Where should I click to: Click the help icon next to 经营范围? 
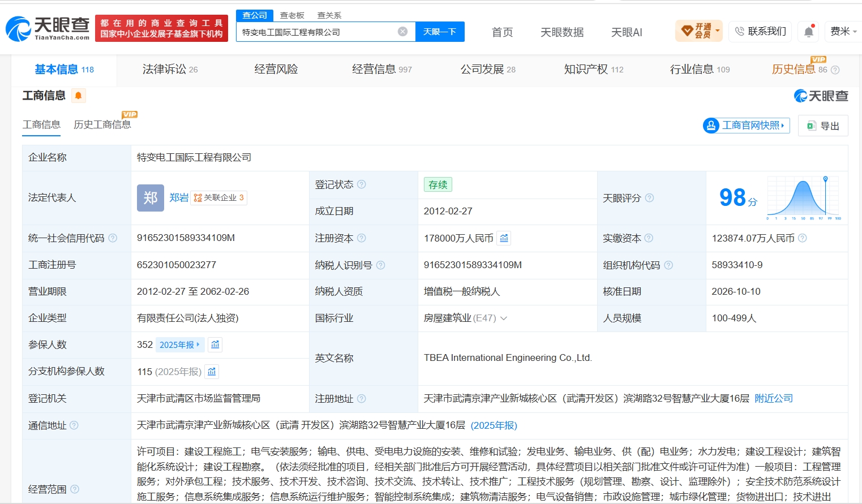click(75, 489)
